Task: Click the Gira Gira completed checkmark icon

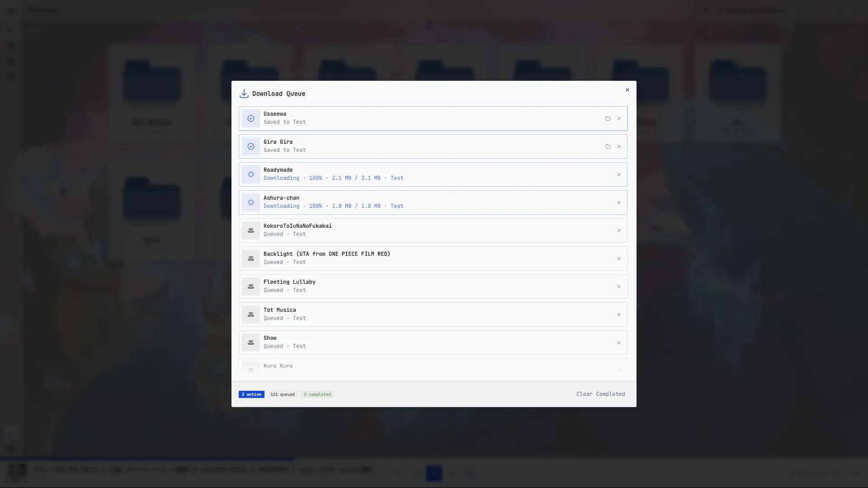Action: pos(251,146)
